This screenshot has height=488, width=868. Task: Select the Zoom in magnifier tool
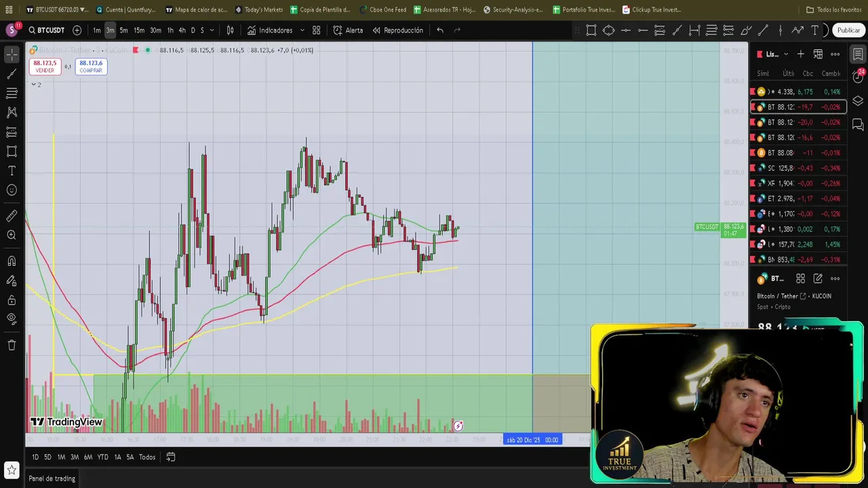pos(12,235)
